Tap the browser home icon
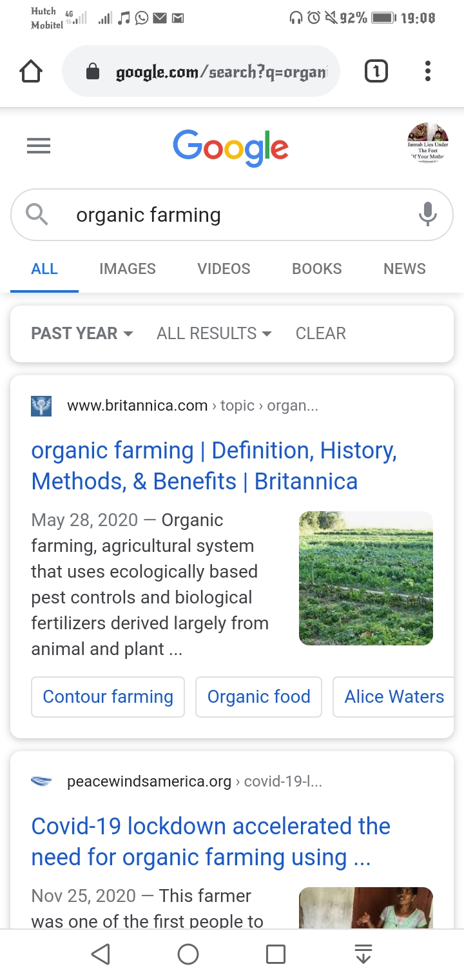Image resolution: width=464 pixels, height=980 pixels. click(x=31, y=72)
